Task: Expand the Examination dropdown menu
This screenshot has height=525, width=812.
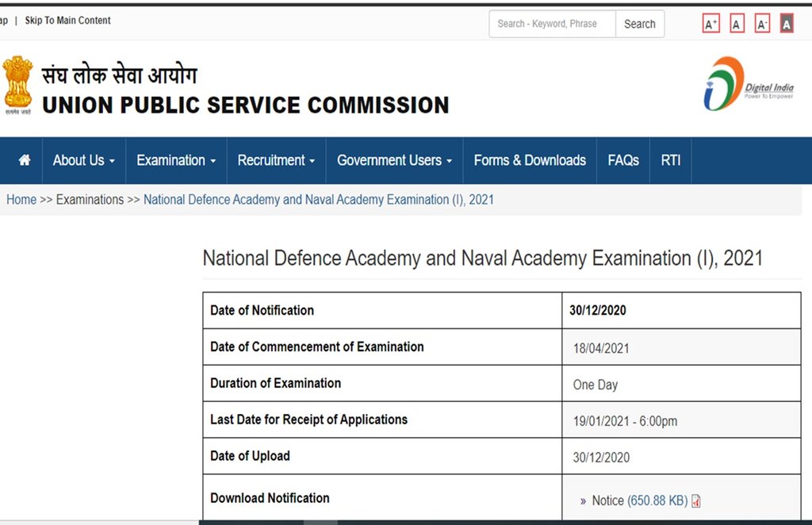Action: coord(171,160)
